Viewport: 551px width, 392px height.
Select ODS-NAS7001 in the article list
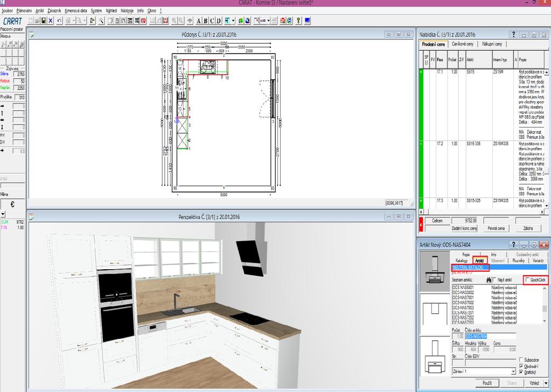click(463, 298)
